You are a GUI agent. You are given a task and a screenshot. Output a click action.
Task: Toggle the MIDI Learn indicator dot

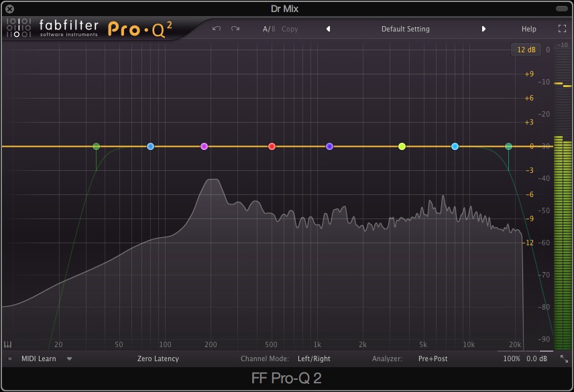tap(10, 358)
